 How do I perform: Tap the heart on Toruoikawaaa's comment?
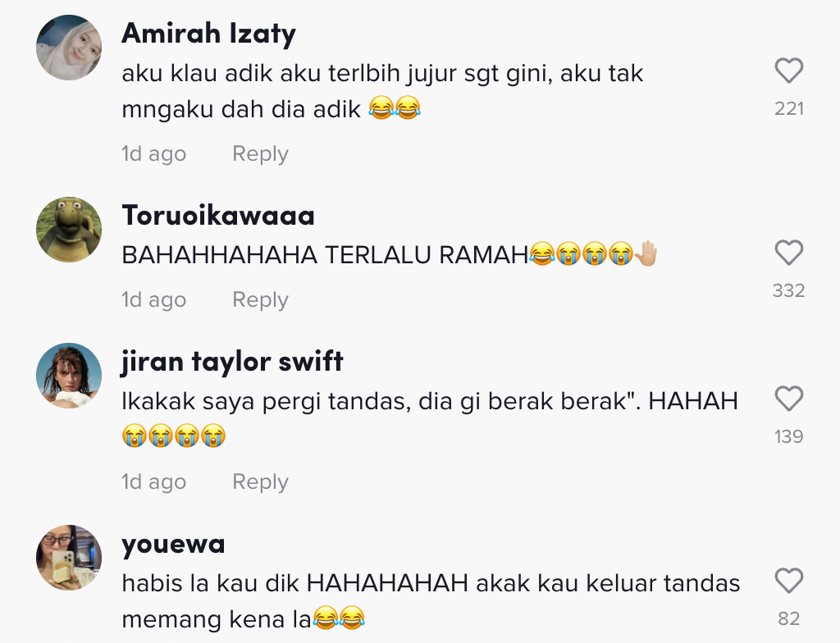pyautogui.click(x=788, y=253)
